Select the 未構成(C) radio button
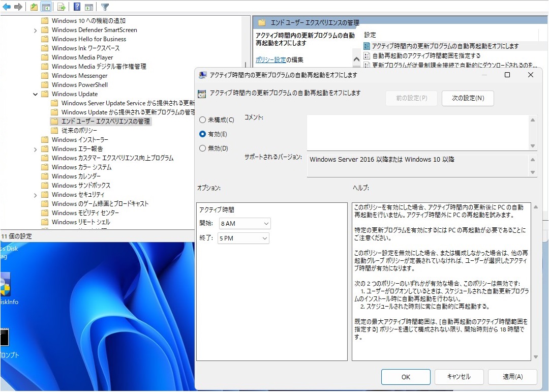 203,120
